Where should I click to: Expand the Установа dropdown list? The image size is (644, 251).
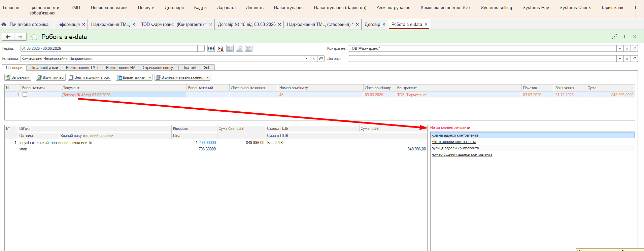[306, 59]
